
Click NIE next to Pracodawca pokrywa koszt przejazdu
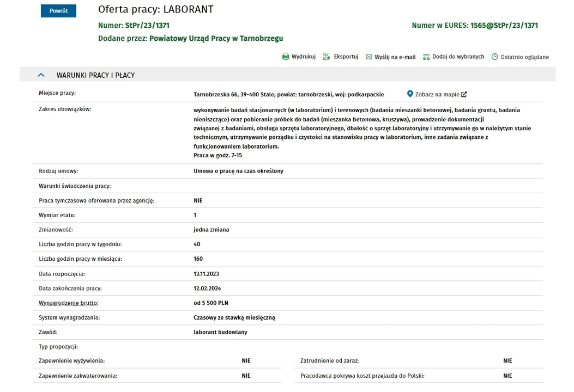click(507, 376)
